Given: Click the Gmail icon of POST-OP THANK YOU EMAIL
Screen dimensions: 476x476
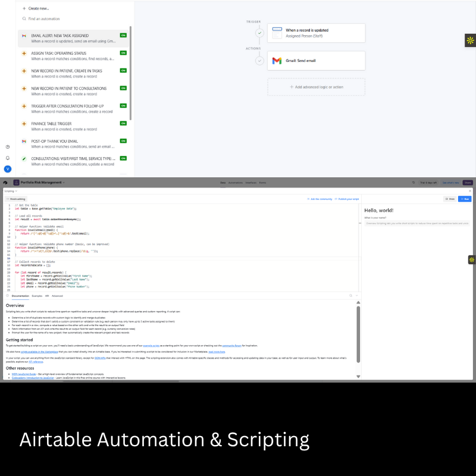Looking at the screenshot, I should click(x=24, y=142).
